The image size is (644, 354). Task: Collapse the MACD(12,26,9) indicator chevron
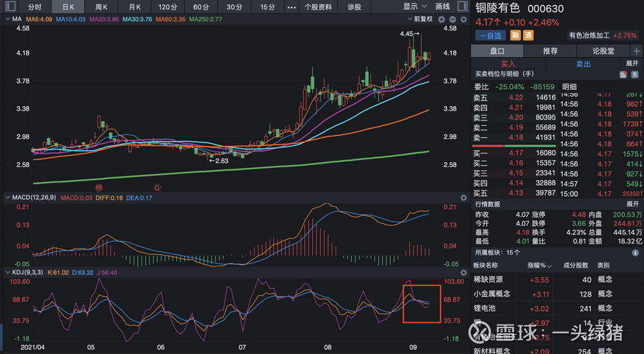click(7, 198)
